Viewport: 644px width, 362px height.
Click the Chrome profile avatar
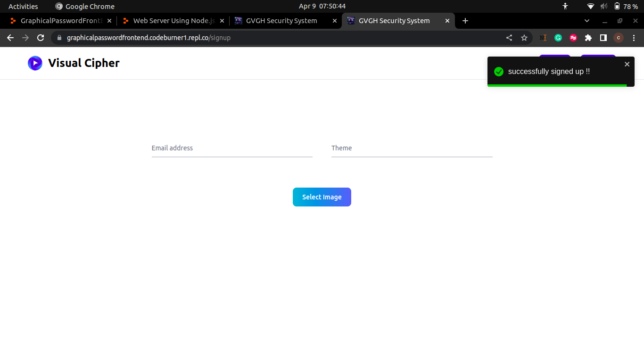pos(619,38)
